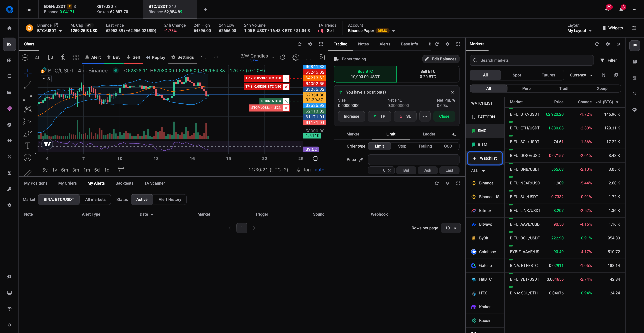Open the indicators fx tool
This screenshot has height=333, width=644.
pos(63,57)
